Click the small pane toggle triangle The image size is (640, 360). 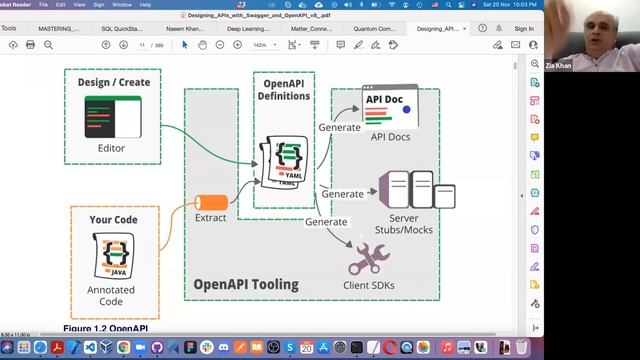521,196
